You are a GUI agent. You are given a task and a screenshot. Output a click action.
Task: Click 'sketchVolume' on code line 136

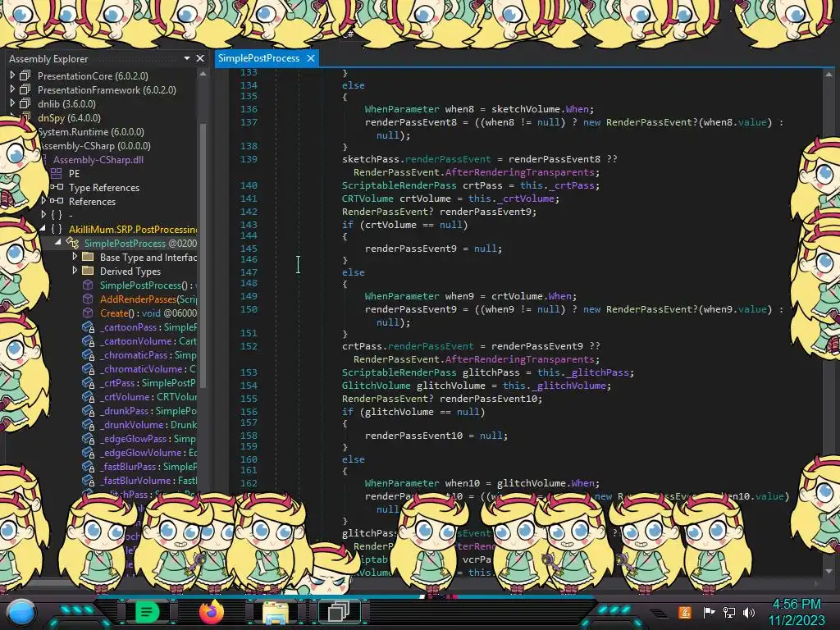pyautogui.click(x=526, y=109)
